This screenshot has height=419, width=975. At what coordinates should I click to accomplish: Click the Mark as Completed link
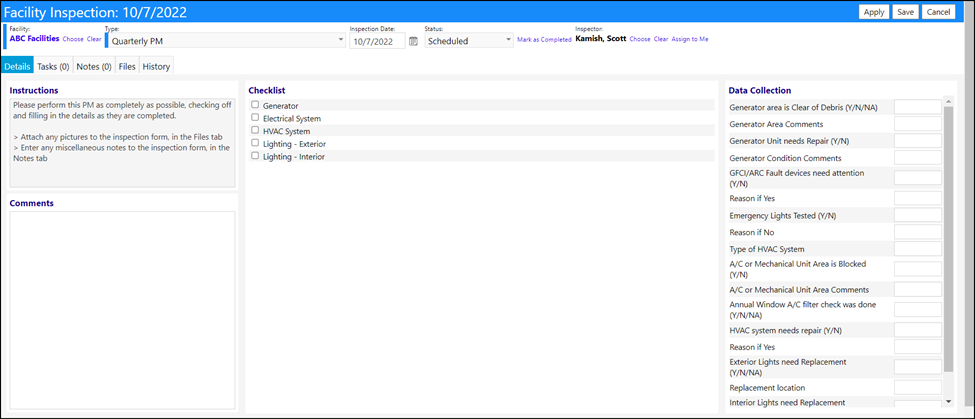point(544,39)
